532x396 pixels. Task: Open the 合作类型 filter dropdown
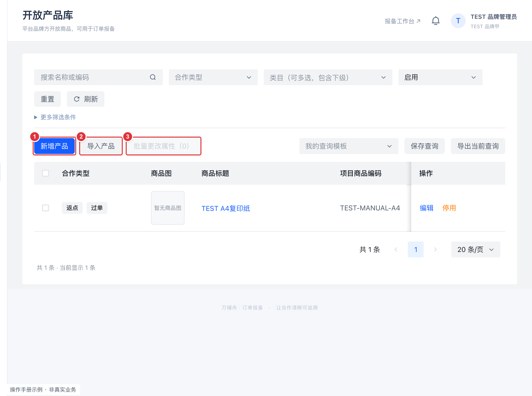213,77
